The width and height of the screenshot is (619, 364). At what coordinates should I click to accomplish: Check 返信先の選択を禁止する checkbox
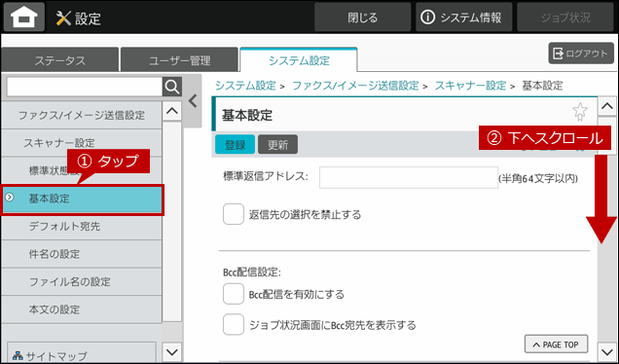234,214
